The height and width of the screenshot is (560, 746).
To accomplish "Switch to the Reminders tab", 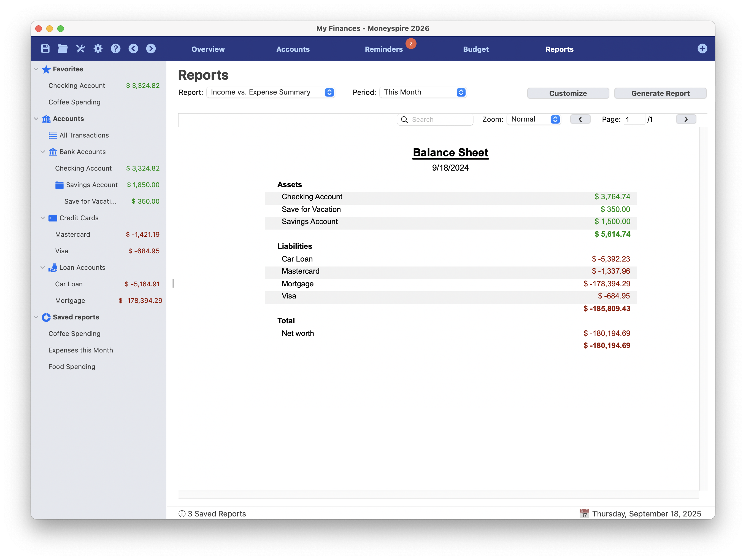I will tap(383, 49).
